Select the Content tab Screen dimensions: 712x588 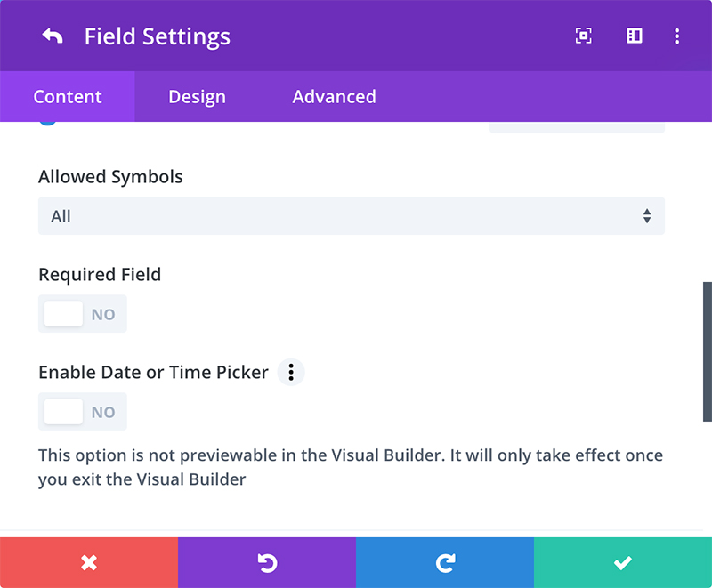[68, 97]
